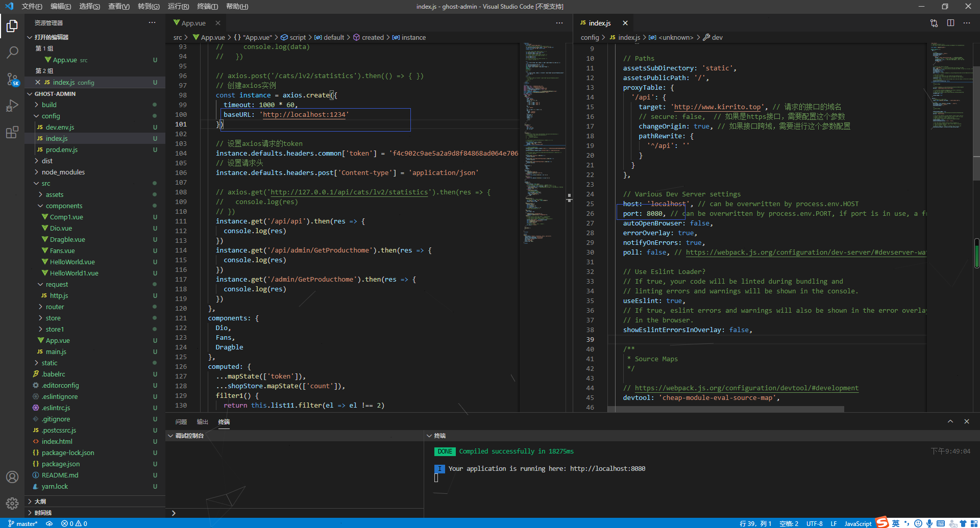Open the Manage gear settings
The height and width of the screenshot is (528, 980).
(x=12, y=504)
